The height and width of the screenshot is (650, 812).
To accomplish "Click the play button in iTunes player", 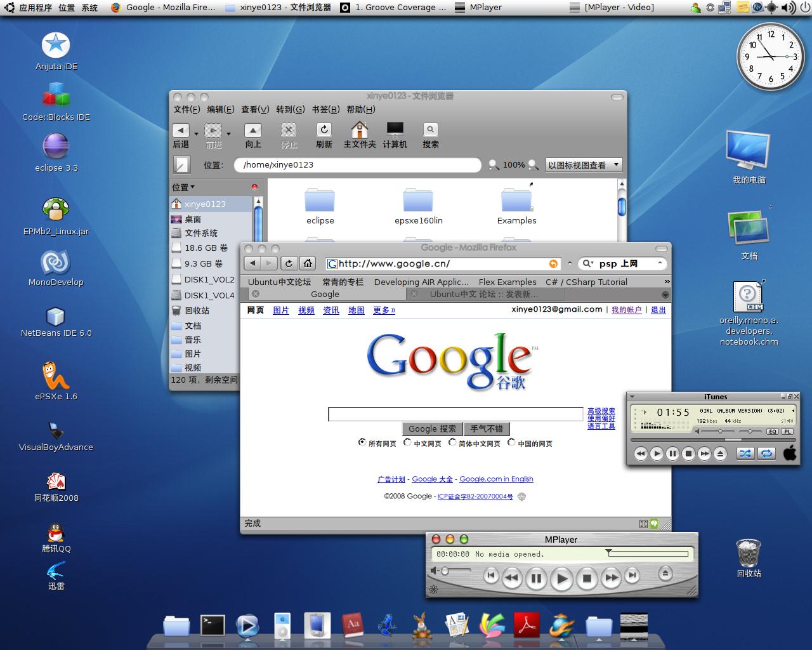I will tap(657, 453).
